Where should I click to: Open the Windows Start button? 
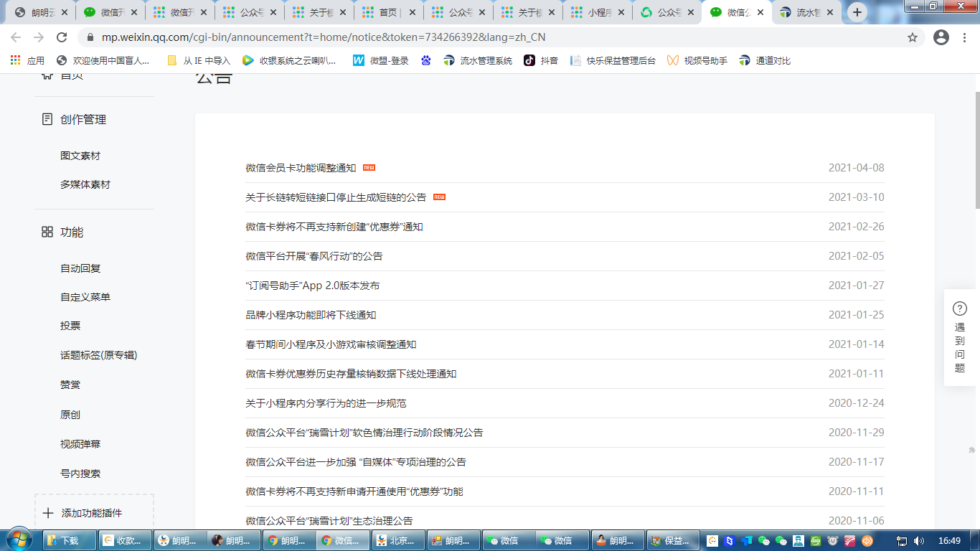click(x=19, y=540)
